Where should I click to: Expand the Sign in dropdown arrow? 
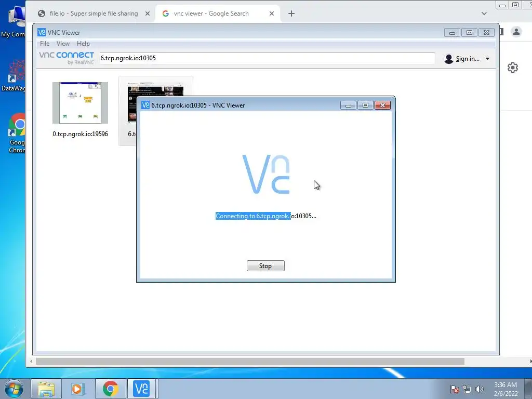point(487,59)
